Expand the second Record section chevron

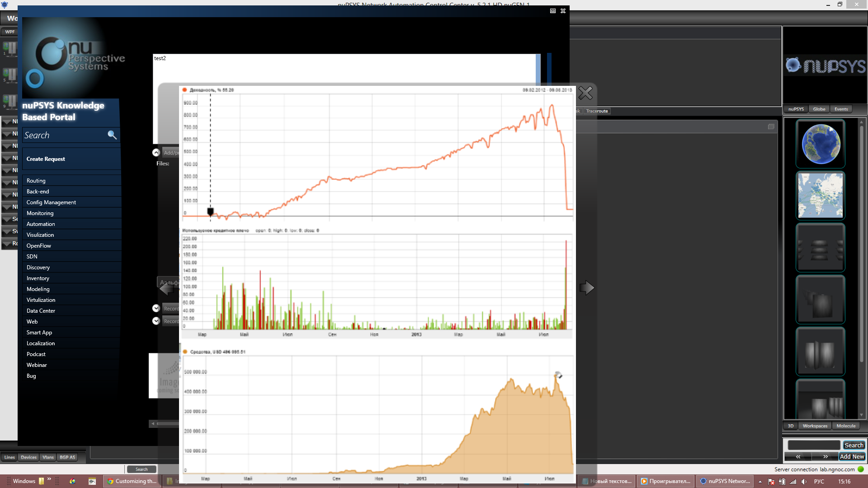(x=156, y=321)
